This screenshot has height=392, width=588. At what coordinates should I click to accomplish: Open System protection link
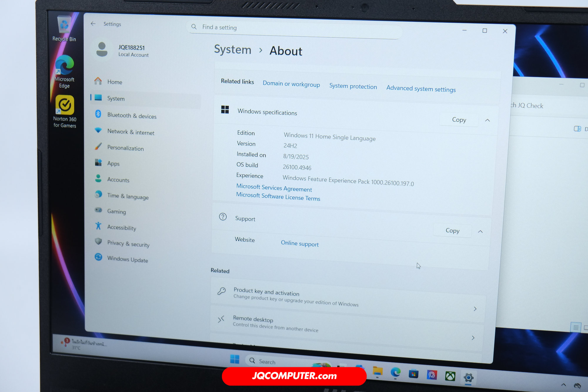coord(353,86)
